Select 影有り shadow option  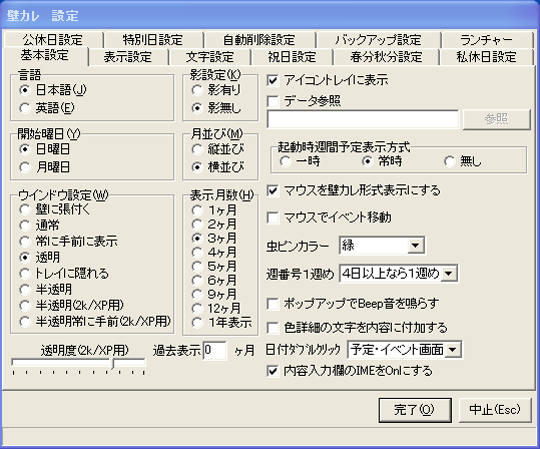216,90
